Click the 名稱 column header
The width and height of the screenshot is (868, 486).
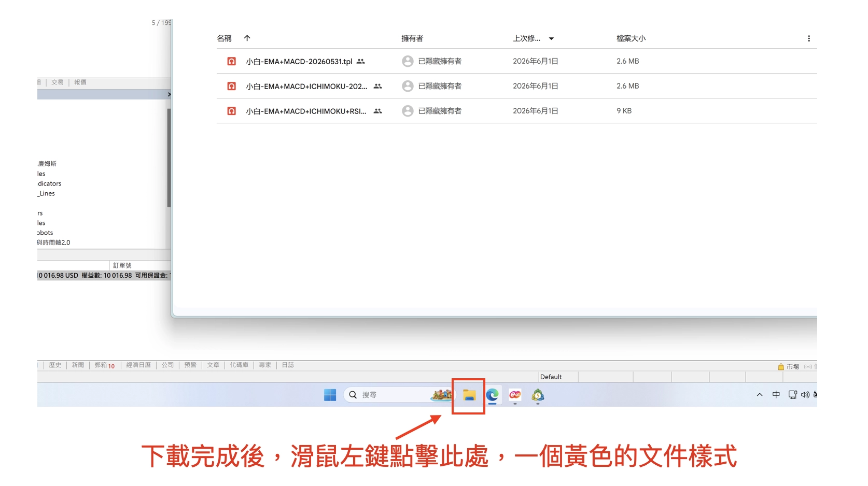pos(225,38)
